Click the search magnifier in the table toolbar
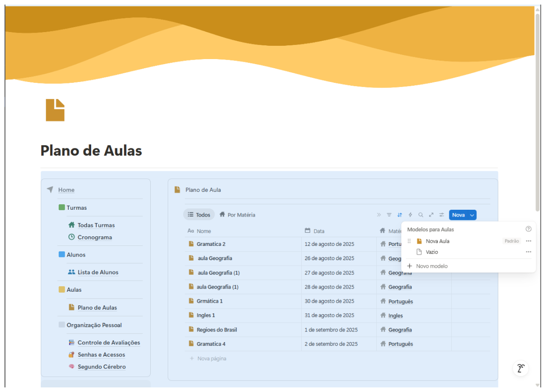This screenshot has height=392, width=546. coord(420,215)
